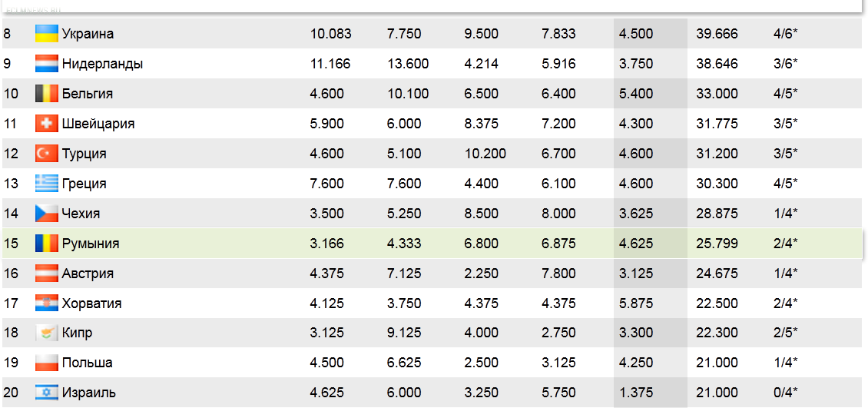Screen dimensions: 868x408
Task: Click the Croatia flag icon
Action: 47,304
